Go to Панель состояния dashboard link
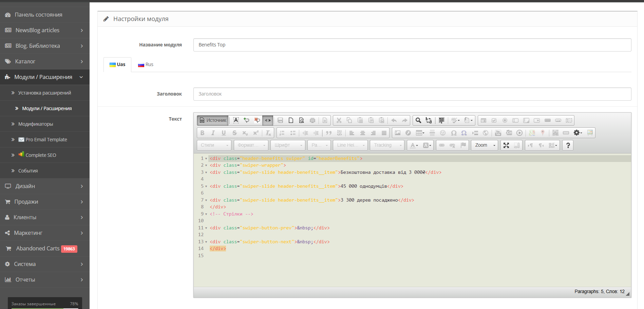This screenshot has height=309, width=644. tap(38, 15)
